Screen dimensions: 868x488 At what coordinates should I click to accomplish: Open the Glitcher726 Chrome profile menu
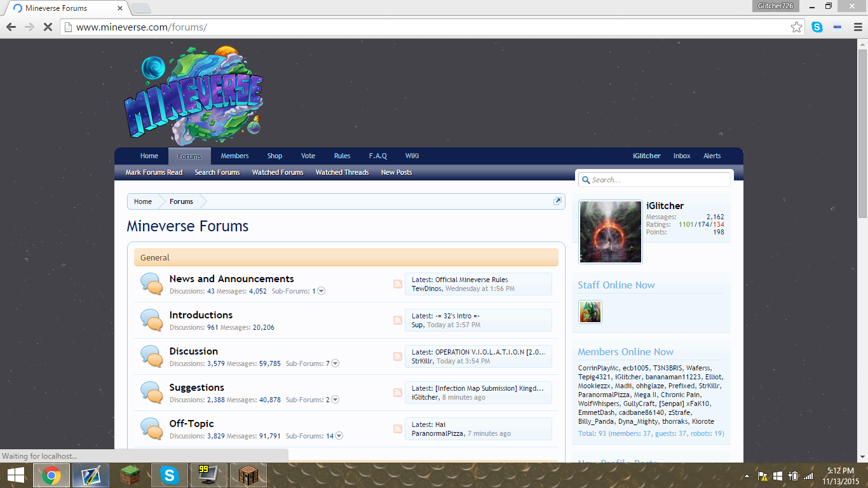[x=775, y=6]
